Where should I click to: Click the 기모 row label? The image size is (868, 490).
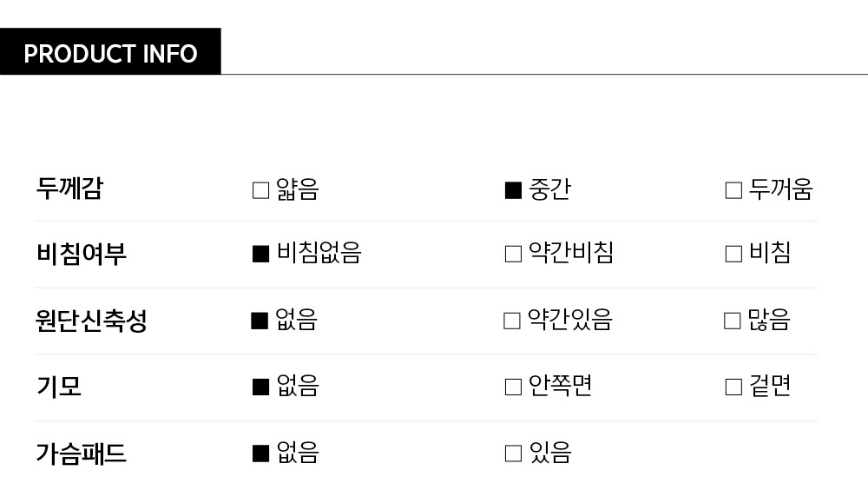59,387
